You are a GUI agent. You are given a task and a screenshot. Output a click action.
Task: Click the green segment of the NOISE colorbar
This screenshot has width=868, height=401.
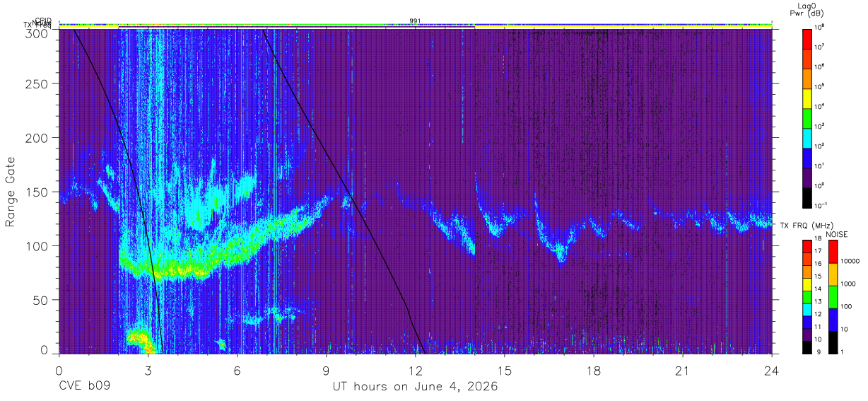click(833, 297)
